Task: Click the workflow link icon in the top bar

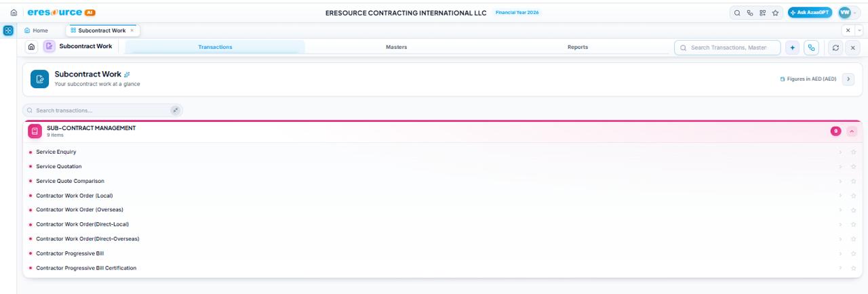Action: click(749, 14)
